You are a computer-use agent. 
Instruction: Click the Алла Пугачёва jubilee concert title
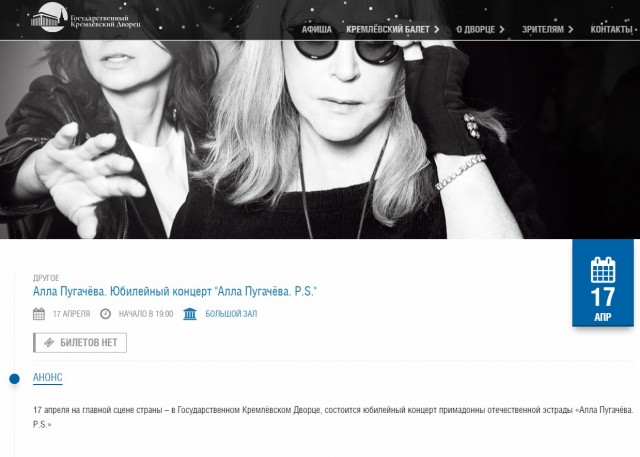174,291
